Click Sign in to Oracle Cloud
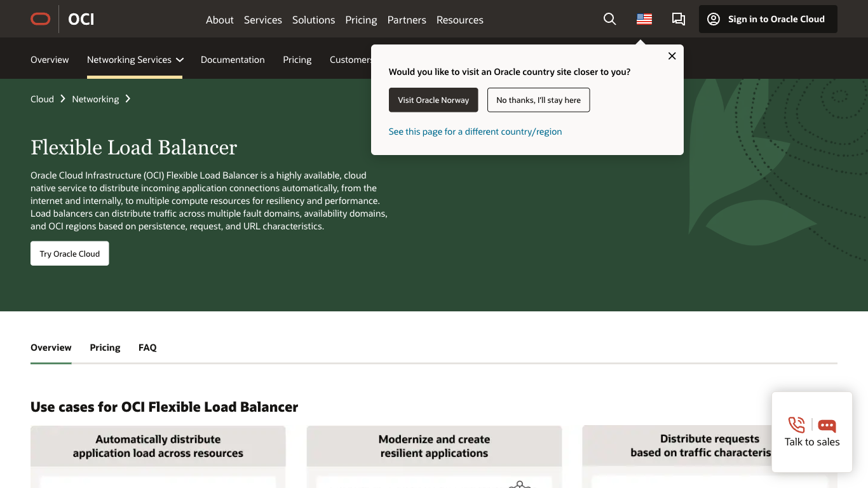This screenshot has height=488, width=868. point(768,19)
